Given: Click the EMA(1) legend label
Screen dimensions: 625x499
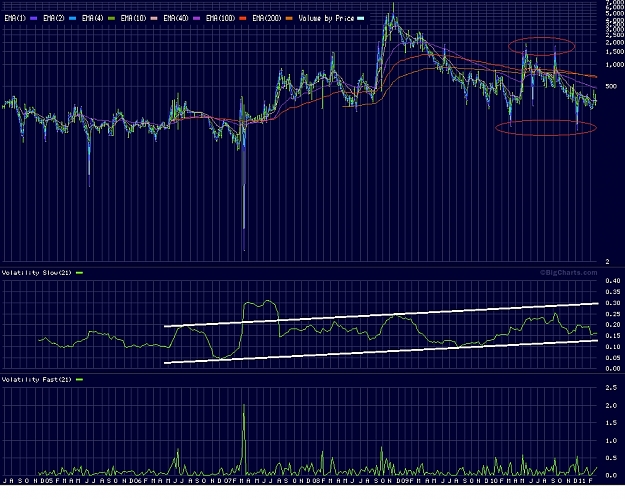Looking at the screenshot, I should pos(15,18).
